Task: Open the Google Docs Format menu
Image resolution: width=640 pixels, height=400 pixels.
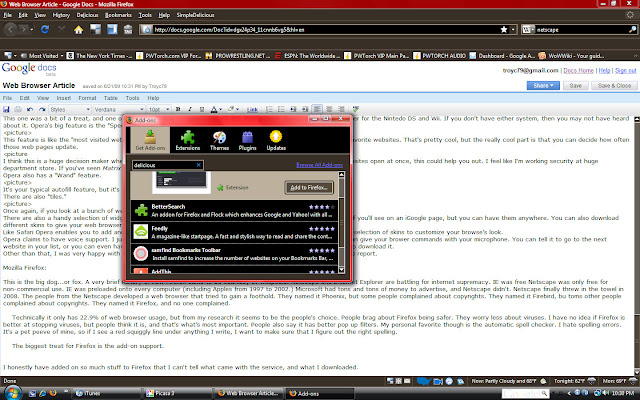Action: tap(87, 98)
